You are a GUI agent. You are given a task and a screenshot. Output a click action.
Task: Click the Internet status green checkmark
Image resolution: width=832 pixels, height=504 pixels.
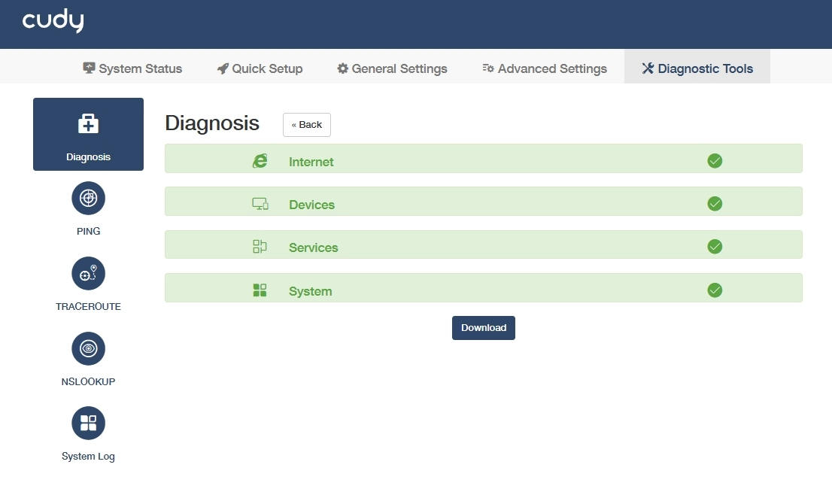click(x=715, y=160)
